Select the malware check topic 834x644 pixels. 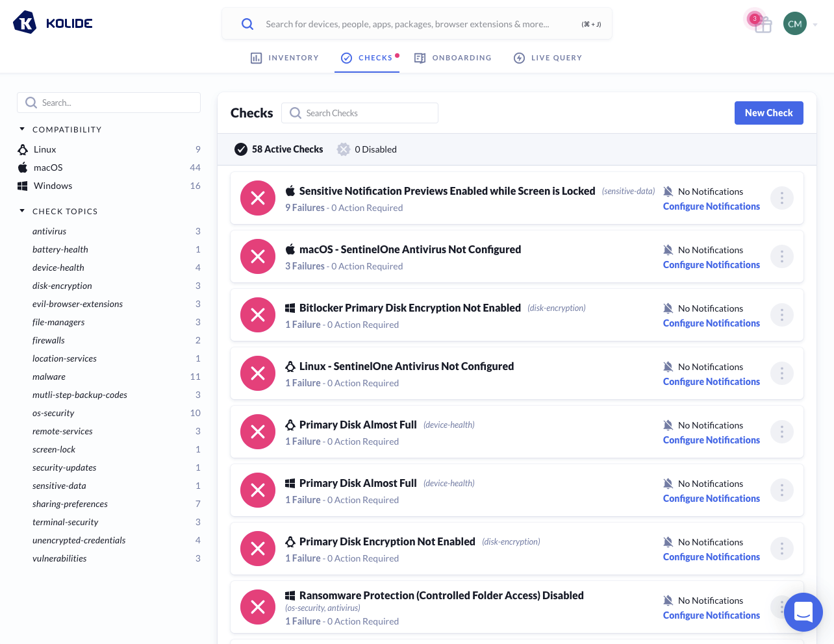(49, 377)
